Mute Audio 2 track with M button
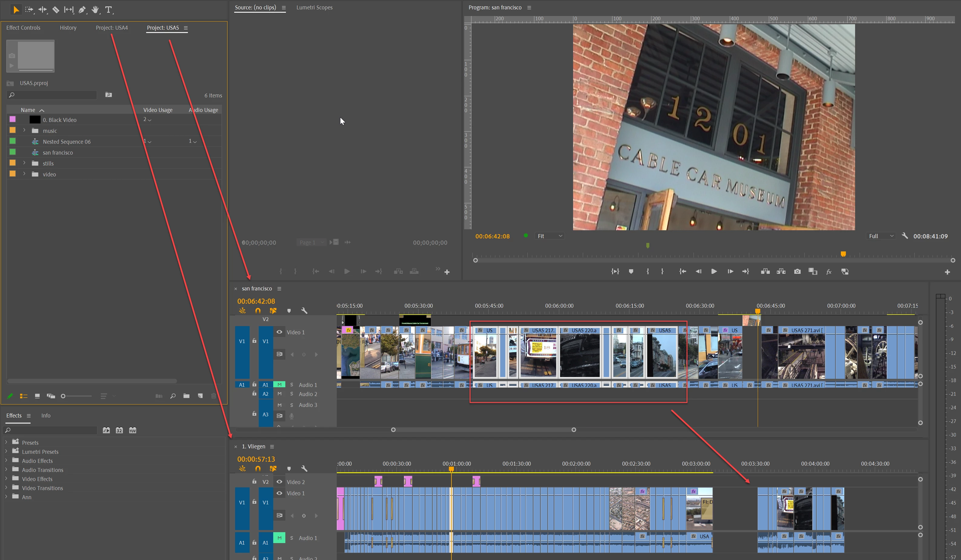 pyautogui.click(x=279, y=394)
